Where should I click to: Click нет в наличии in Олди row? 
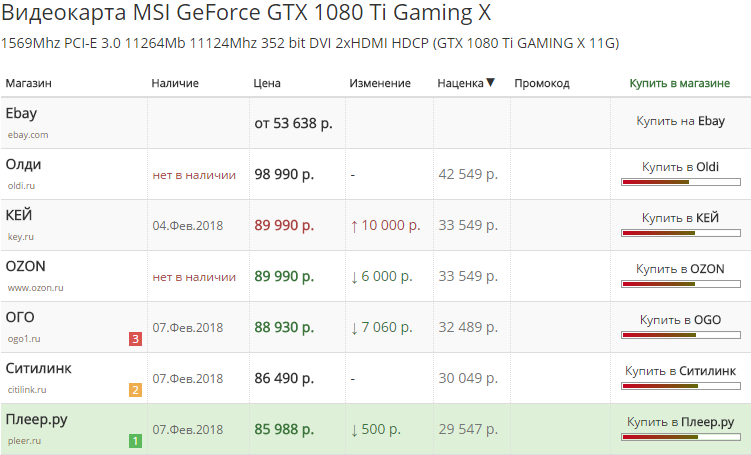194,175
